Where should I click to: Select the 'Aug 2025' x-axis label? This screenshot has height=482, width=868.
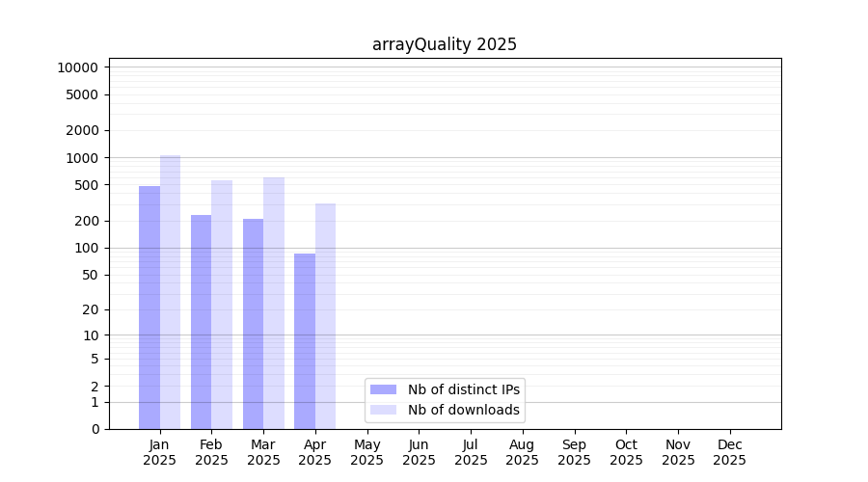point(523,452)
